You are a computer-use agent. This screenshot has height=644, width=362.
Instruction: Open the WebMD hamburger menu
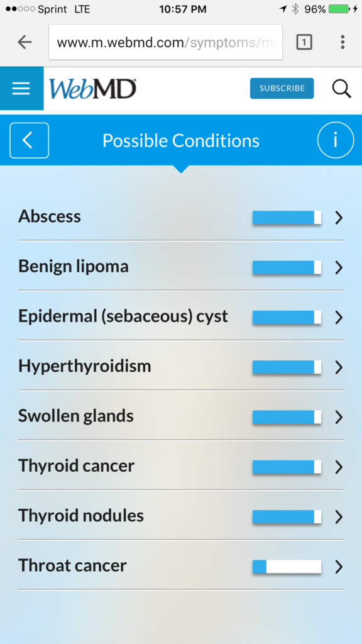pos(21,88)
